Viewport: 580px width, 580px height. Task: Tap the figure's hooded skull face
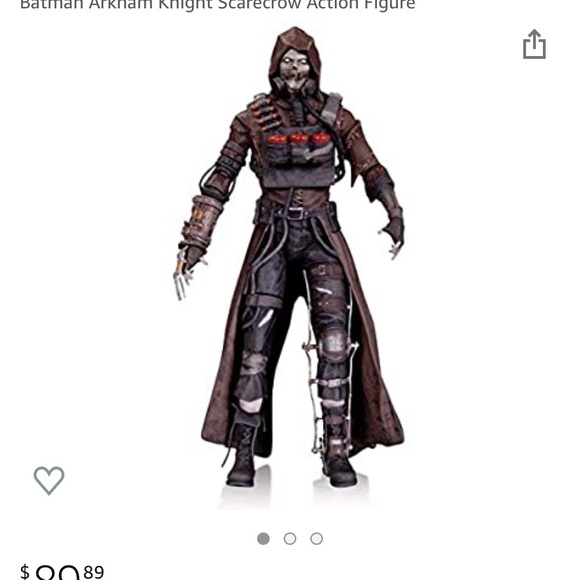294,70
